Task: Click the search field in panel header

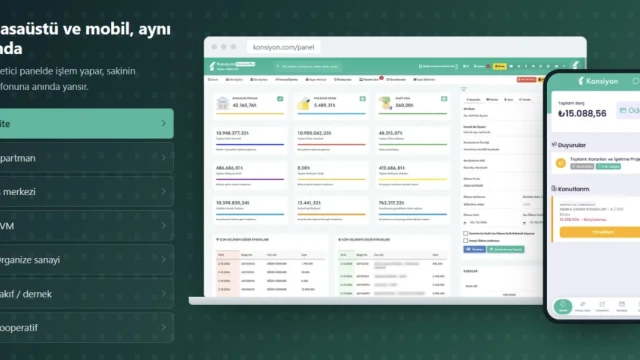Action: point(307,66)
